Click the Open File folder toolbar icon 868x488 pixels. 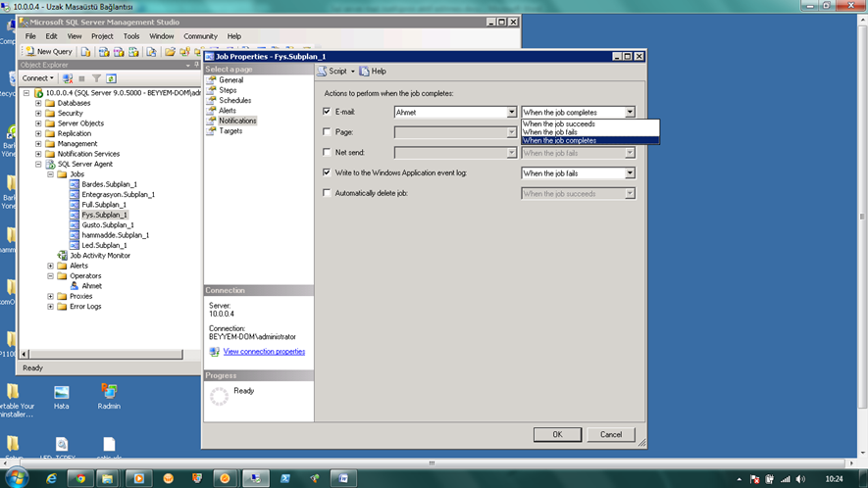pos(170,52)
